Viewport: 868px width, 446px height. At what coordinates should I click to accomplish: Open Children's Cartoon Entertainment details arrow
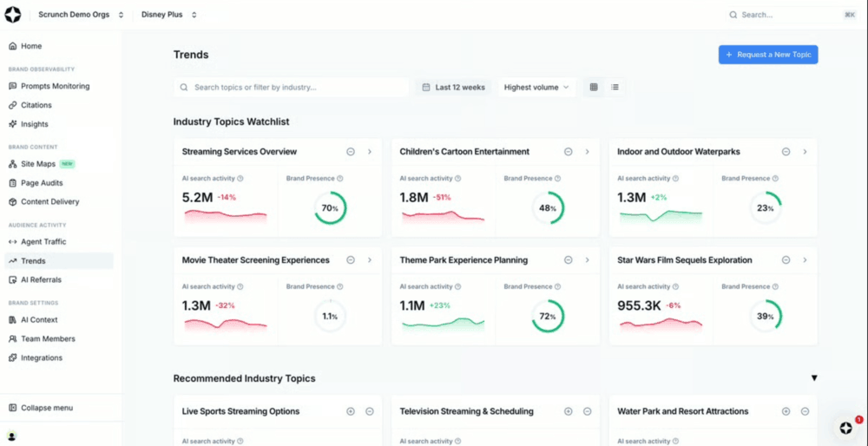coord(587,152)
